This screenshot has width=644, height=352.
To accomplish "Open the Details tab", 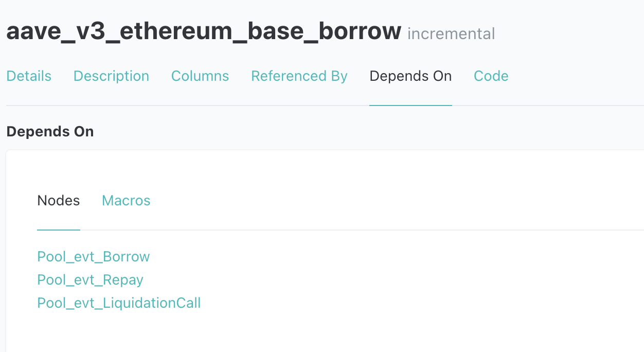I will pos(29,76).
